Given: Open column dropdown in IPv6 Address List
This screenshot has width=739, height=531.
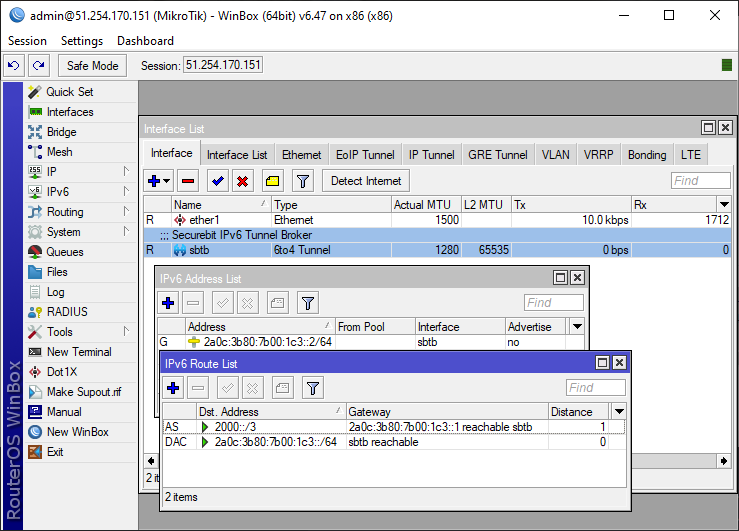Looking at the screenshot, I should (577, 327).
